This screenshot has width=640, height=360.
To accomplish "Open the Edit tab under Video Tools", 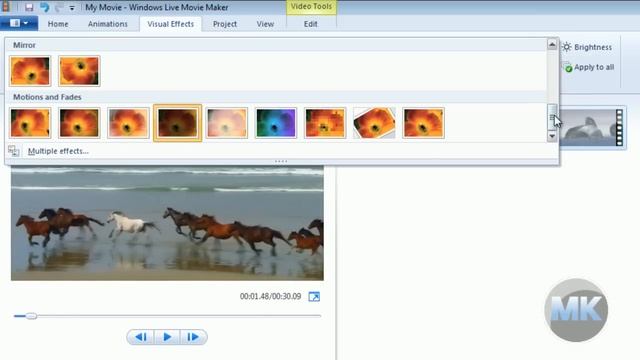I will 311,24.
